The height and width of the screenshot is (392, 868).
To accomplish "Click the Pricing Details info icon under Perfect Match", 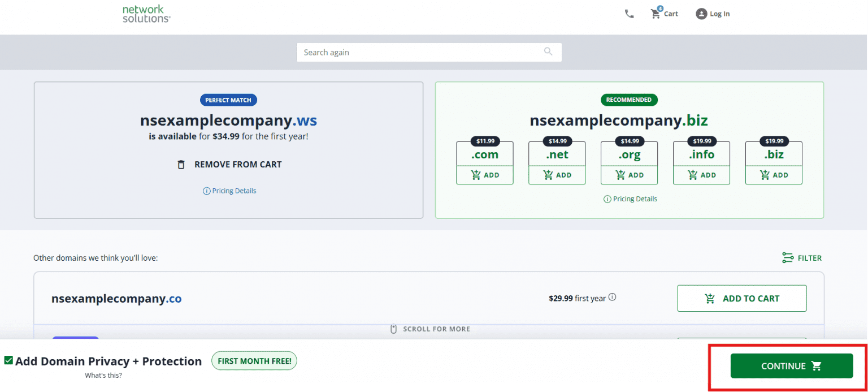I will [207, 191].
